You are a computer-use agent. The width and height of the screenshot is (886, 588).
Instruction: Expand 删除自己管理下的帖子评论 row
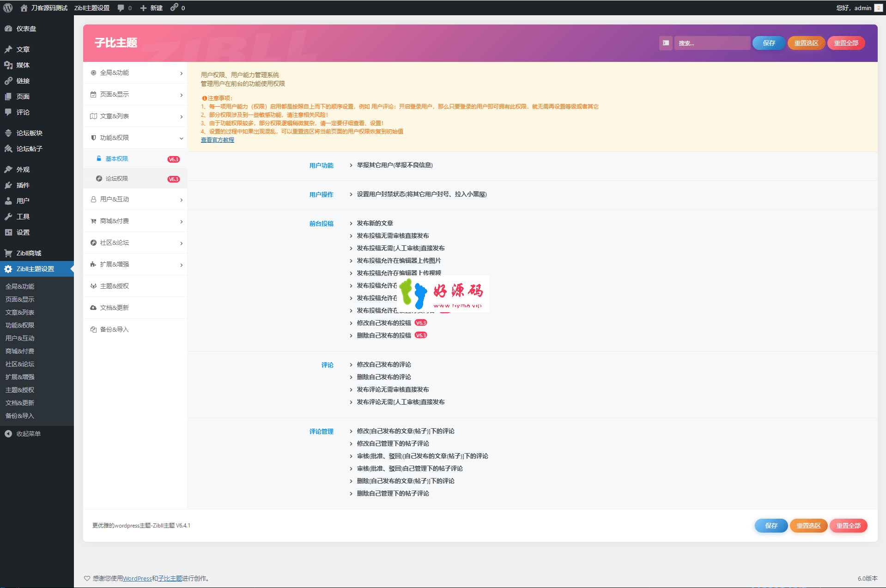[389, 494]
